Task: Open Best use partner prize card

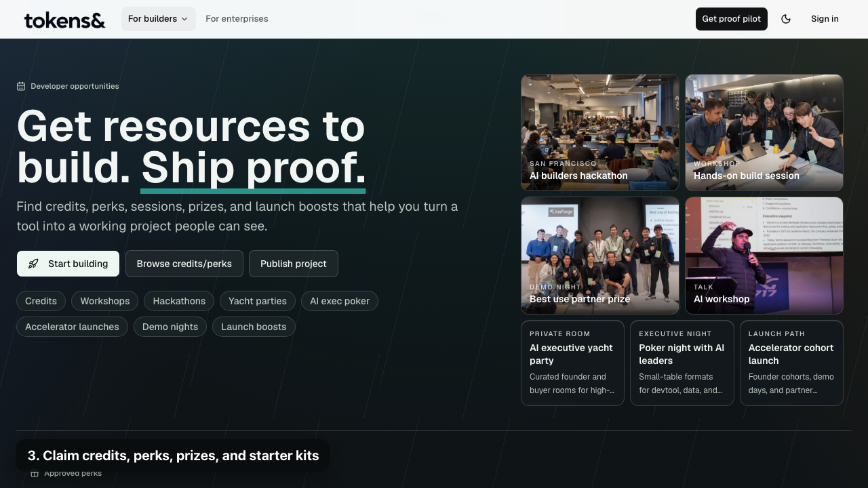Action: (x=600, y=256)
